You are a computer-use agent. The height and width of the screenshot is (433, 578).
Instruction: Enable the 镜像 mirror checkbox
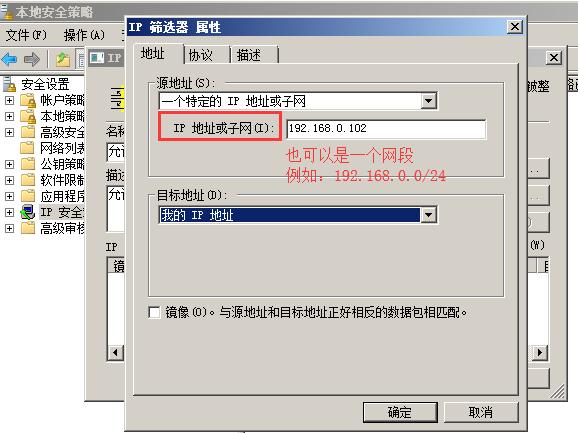[x=154, y=312]
